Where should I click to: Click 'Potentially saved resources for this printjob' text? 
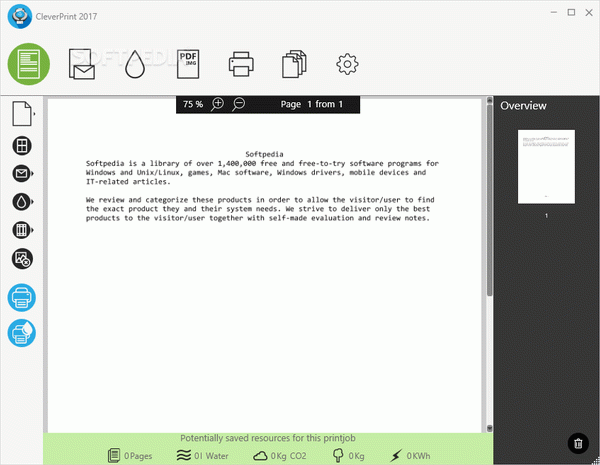268,438
